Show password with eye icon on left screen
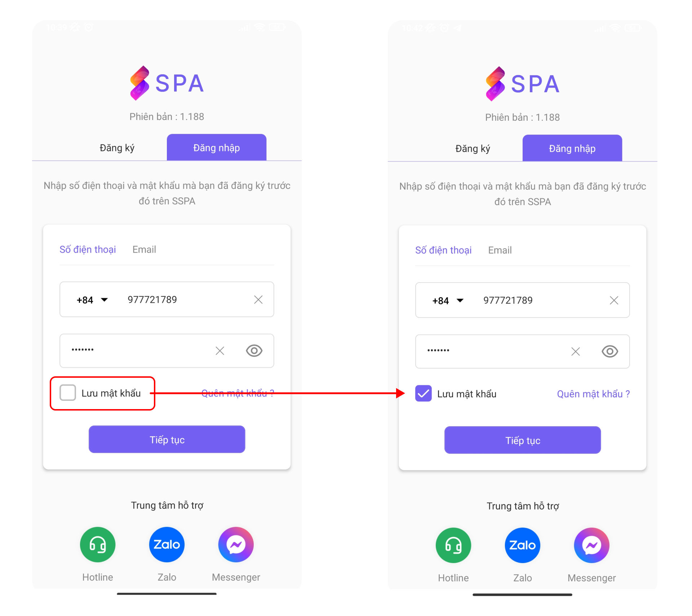 pyautogui.click(x=254, y=350)
